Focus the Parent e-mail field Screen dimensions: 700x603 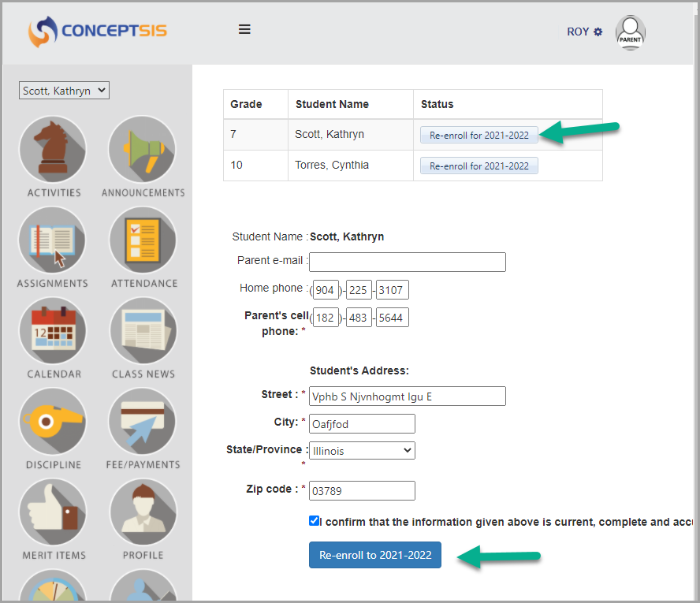point(407,262)
